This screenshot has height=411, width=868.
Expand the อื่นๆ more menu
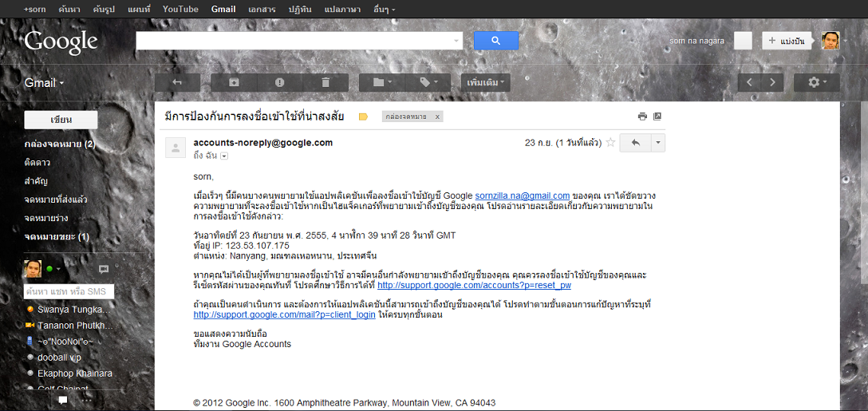(x=385, y=9)
